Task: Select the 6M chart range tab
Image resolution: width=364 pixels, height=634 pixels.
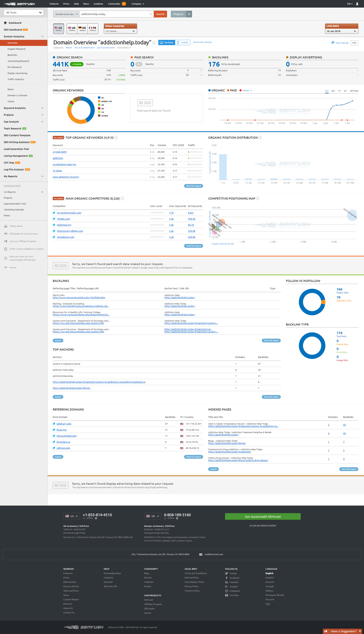Action: (333, 91)
